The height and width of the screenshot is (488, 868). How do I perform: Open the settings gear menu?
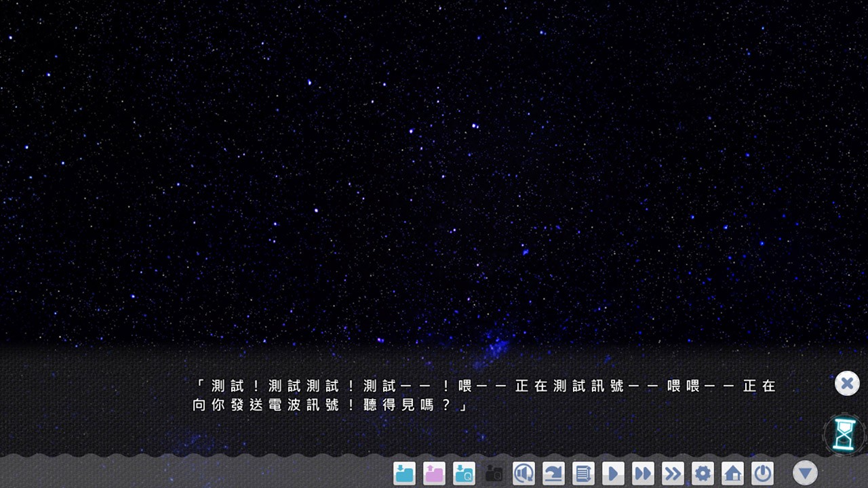point(702,474)
